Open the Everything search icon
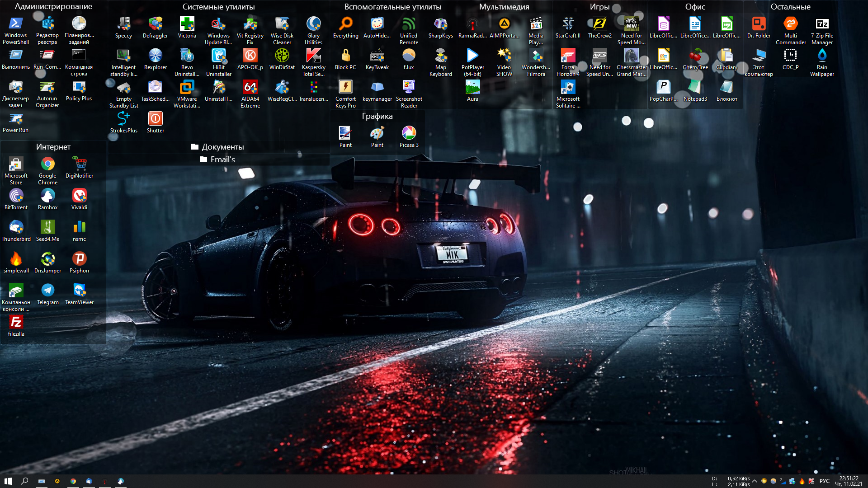Viewport: 868px width, 488px height. click(x=346, y=28)
